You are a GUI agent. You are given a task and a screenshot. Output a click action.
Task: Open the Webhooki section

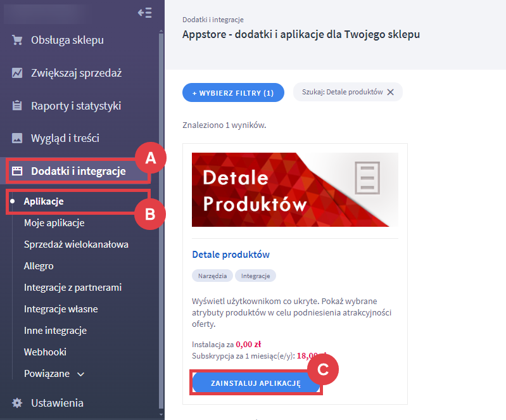(x=45, y=352)
